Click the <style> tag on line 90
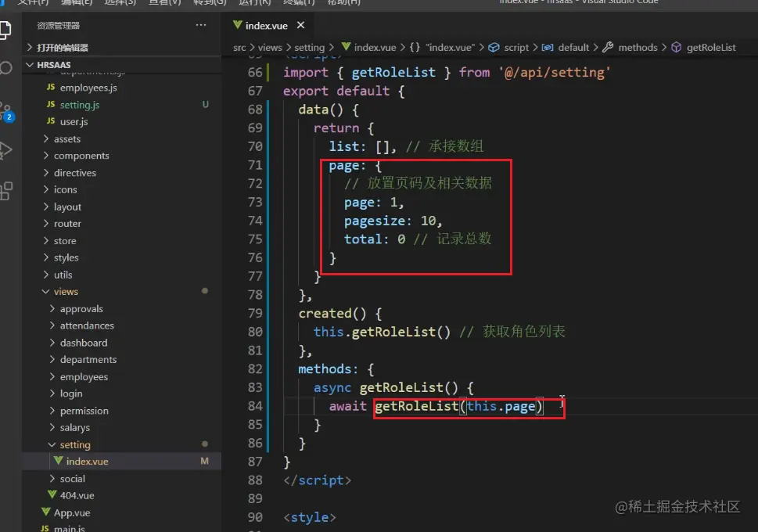758x532 pixels. coord(310,517)
